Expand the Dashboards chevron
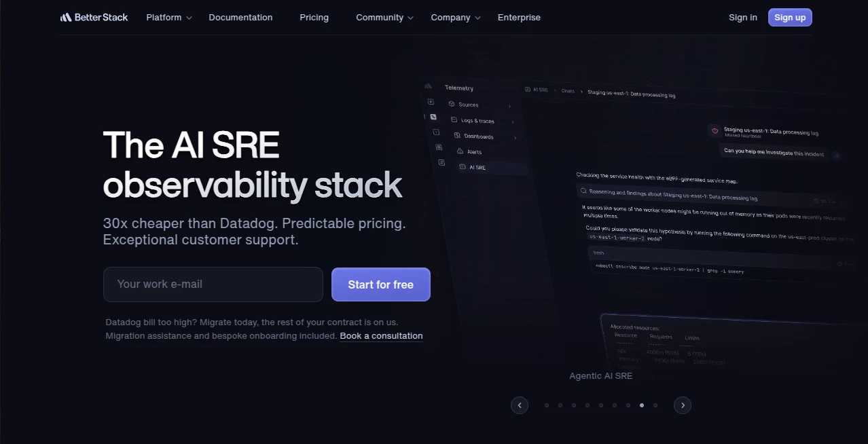Screen dimensions: 868x444 click(x=515, y=138)
